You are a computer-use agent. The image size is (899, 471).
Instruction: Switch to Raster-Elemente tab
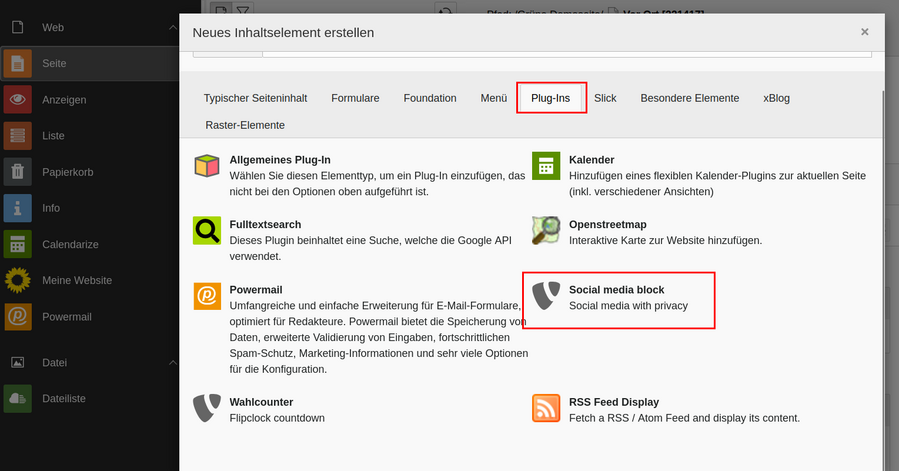click(245, 125)
